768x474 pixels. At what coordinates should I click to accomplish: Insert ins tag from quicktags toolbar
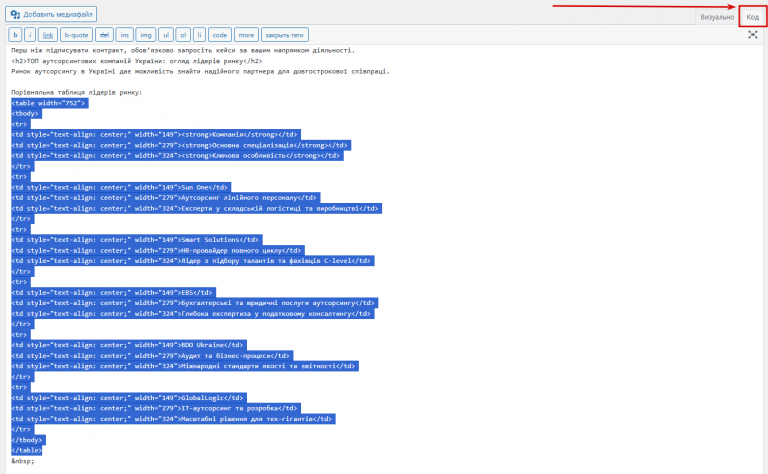point(124,35)
